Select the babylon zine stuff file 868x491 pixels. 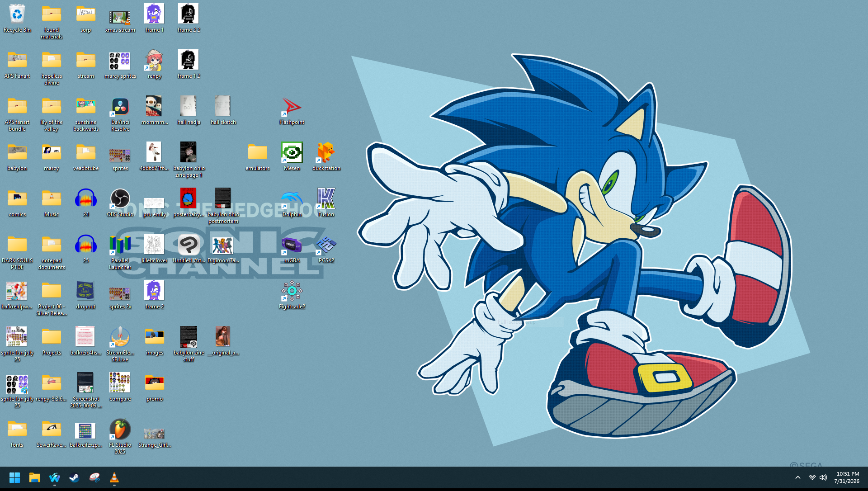click(189, 344)
